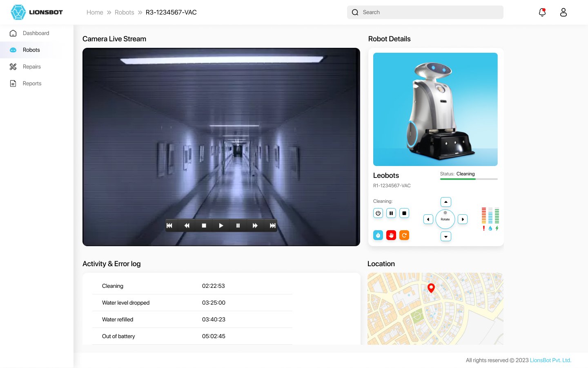The image size is (588, 368).
Task: Click the orange redo refresh button
Action: click(404, 235)
